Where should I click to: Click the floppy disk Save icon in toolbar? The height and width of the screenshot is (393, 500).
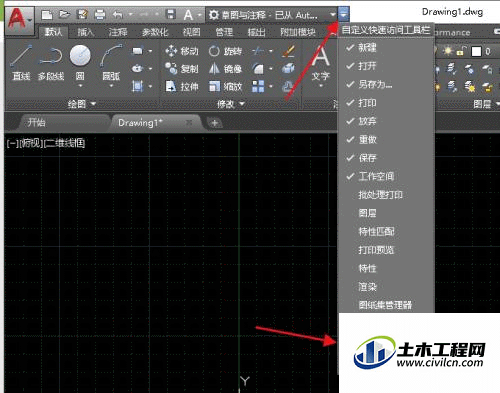point(171,15)
